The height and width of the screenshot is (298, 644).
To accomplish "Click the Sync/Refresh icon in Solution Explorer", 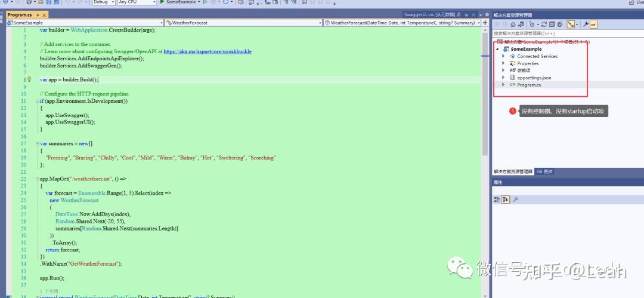I will [x=544, y=24].
